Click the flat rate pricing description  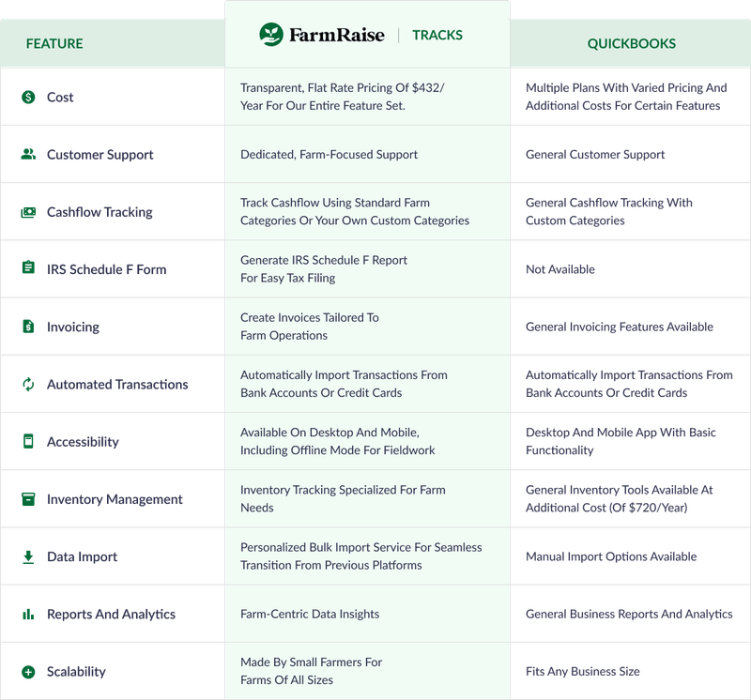[x=342, y=97]
